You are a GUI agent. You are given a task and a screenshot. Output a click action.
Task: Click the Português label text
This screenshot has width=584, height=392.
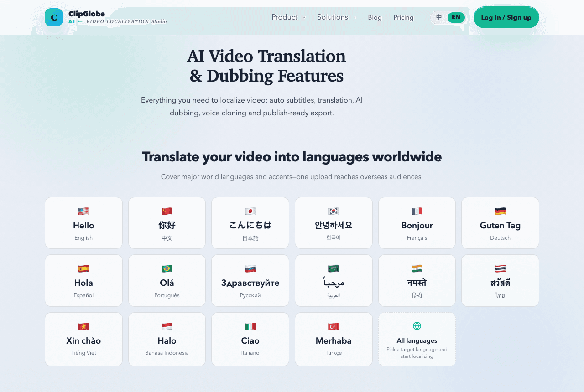coord(167,295)
